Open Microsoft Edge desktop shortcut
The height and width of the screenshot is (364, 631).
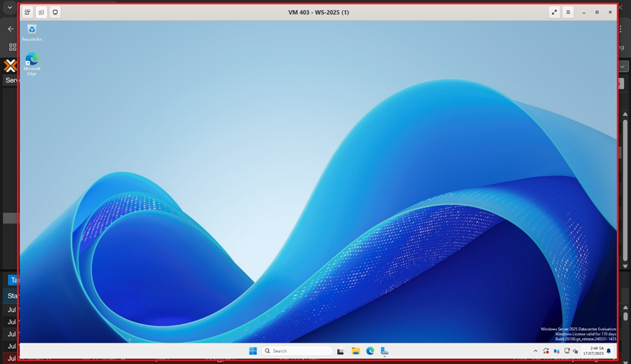pyautogui.click(x=32, y=60)
